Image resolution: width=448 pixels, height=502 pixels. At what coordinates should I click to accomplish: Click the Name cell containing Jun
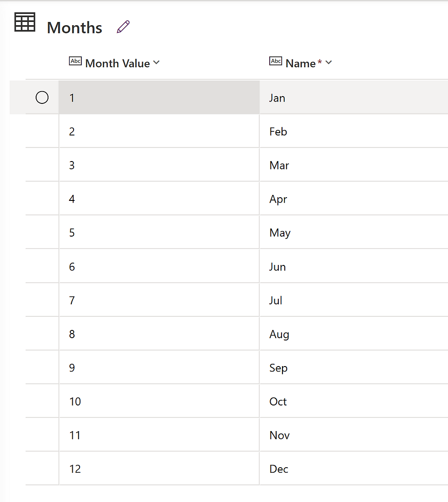(x=353, y=267)
